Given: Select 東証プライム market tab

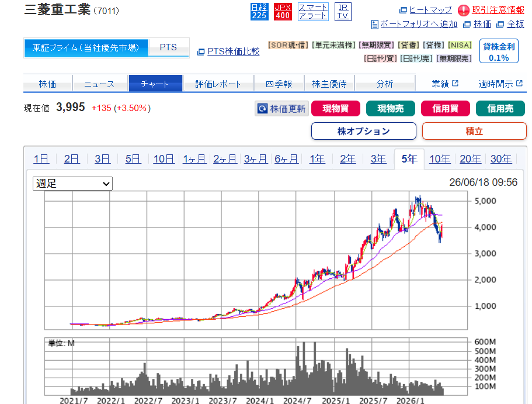Looking at the screenshot, I should coord(86,48).
